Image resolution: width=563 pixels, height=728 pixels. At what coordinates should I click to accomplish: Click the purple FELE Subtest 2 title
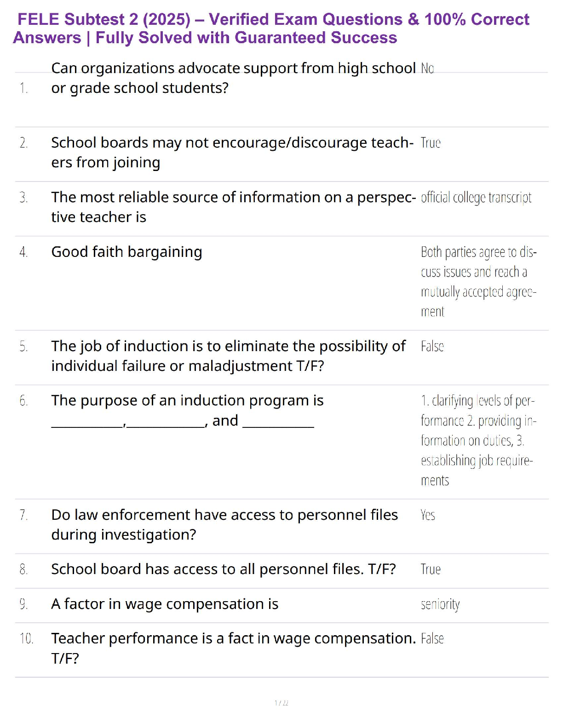[271, 28]
